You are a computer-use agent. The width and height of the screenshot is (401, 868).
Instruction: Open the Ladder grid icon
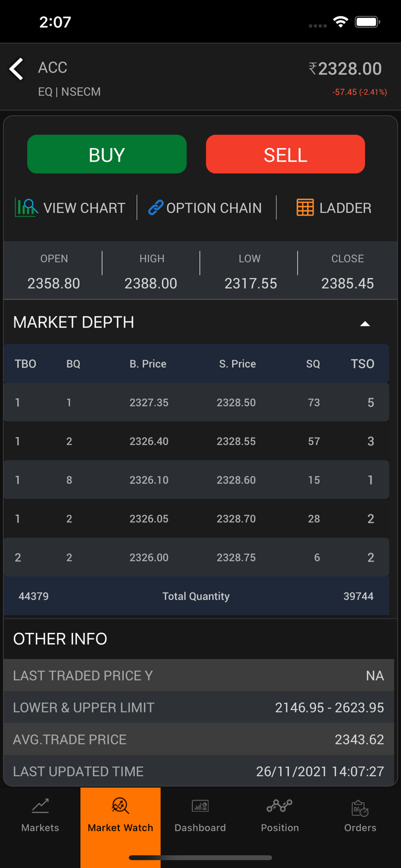(x=305, y=207)
